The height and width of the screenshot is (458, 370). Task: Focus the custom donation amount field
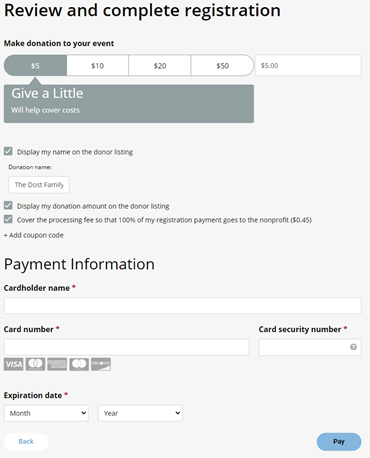point(308,65)
